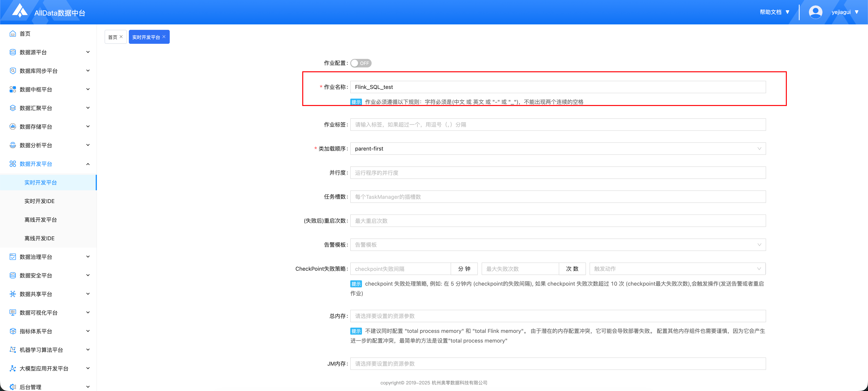The height and width of the screenshot is (391, 868).
Task: Click the 数据共享平台 sidebar icon
Action: pos(13,294)
